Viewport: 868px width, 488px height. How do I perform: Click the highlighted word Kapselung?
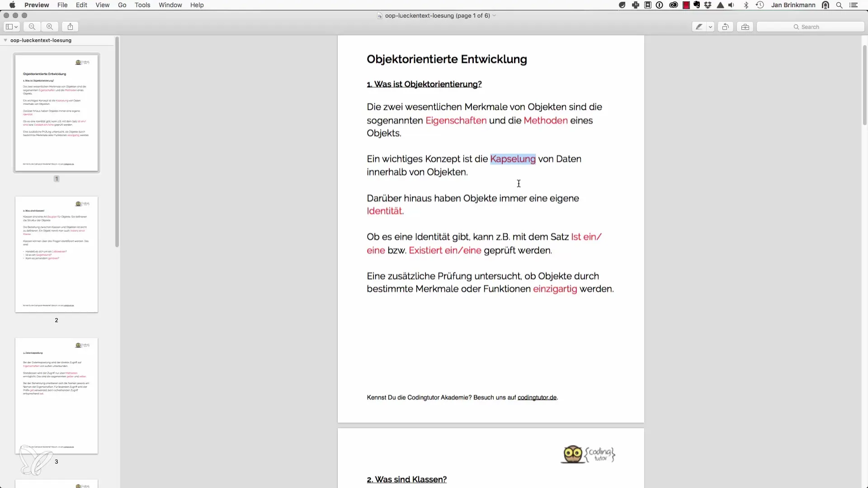513,159
